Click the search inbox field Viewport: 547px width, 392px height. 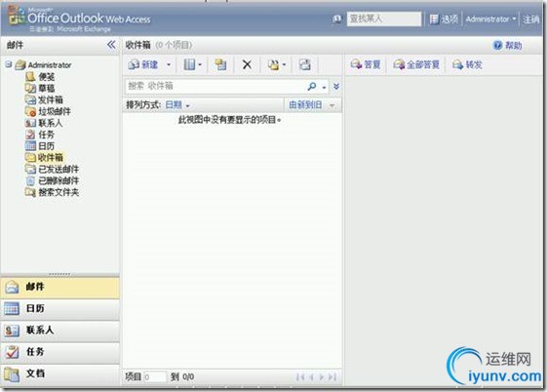pos(215,86)
